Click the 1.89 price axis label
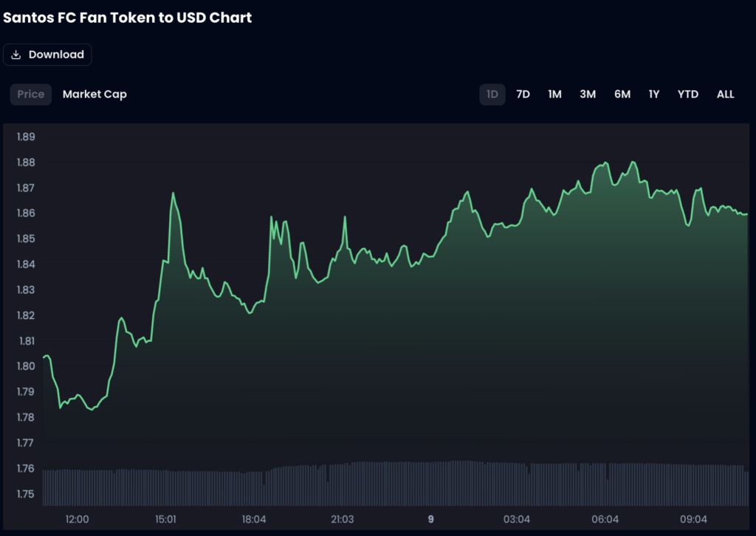756x536 pixels. 26,137
